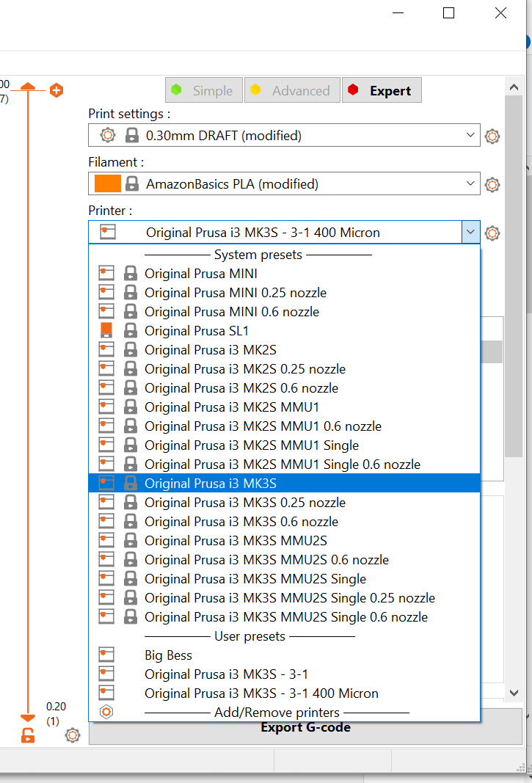
Task: Click the Add/Remove printers gear icon
Action: click(106, 712)
